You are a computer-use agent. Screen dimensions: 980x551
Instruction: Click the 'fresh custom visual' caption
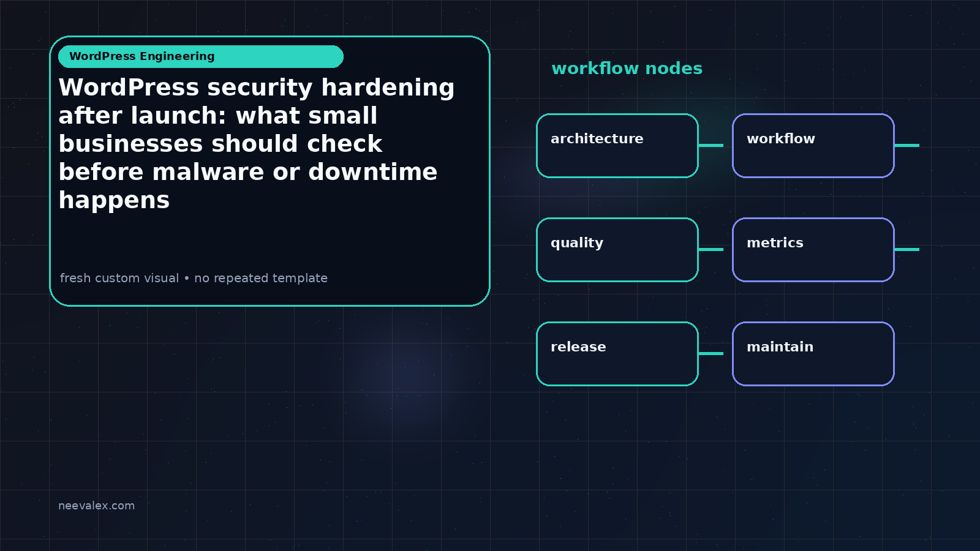(194, 278)
